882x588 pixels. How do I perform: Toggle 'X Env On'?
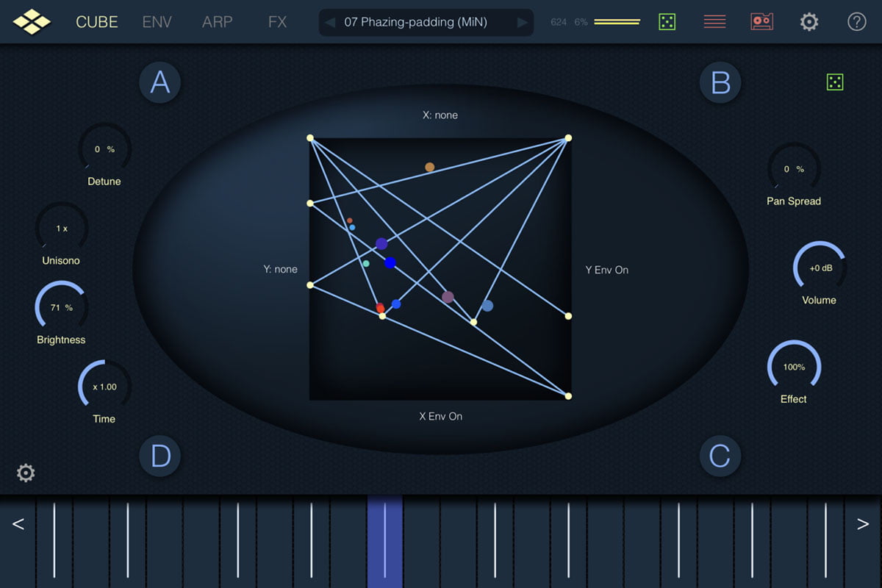point(441,416)
